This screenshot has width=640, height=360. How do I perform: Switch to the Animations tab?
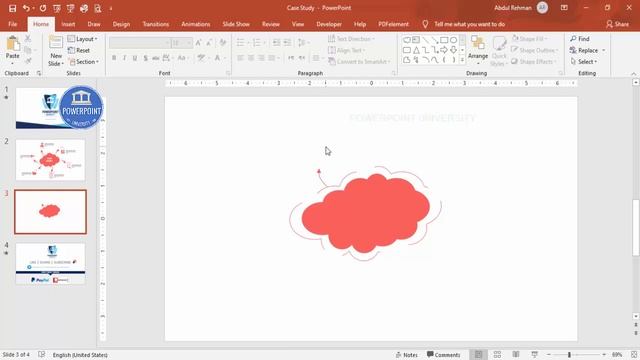tap(196, 24)
